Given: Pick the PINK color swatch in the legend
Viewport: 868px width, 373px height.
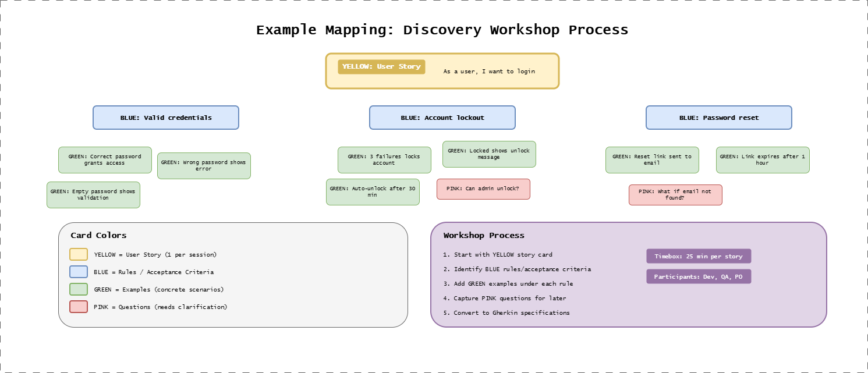Looking at the screenshot, I should pos(79,307).
